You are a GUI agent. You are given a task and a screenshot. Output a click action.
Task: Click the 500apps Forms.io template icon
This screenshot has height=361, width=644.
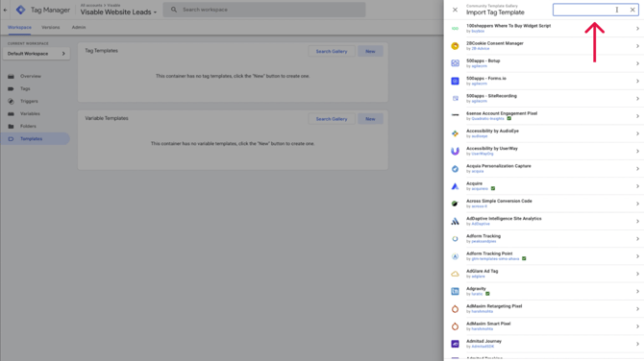click(x=455, y=81)
